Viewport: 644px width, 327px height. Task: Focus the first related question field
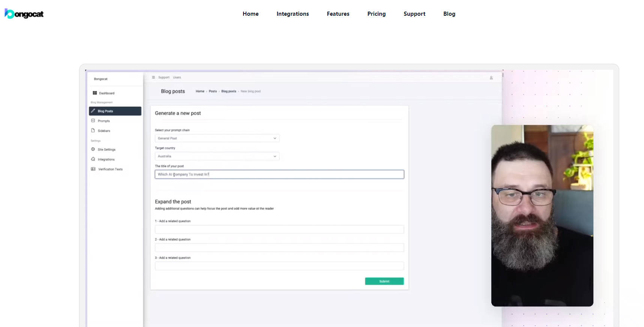click(x=279, y=229)
